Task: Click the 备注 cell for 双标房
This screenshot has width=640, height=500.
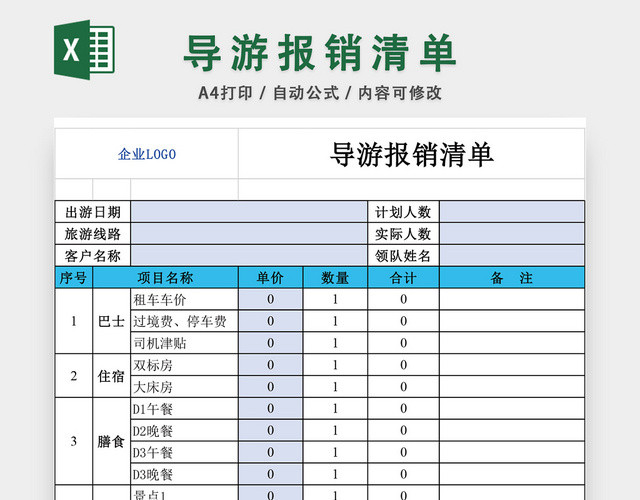Action: click(x=512, y=365)
